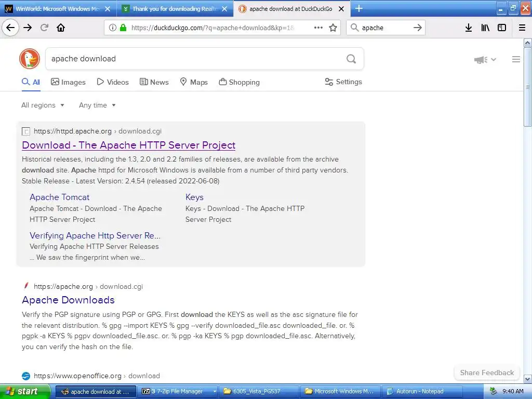Click the favicon beside httpd.apache.org result
Screen dimensions: 532x399
pyautogui.click(x=26, y=131)
